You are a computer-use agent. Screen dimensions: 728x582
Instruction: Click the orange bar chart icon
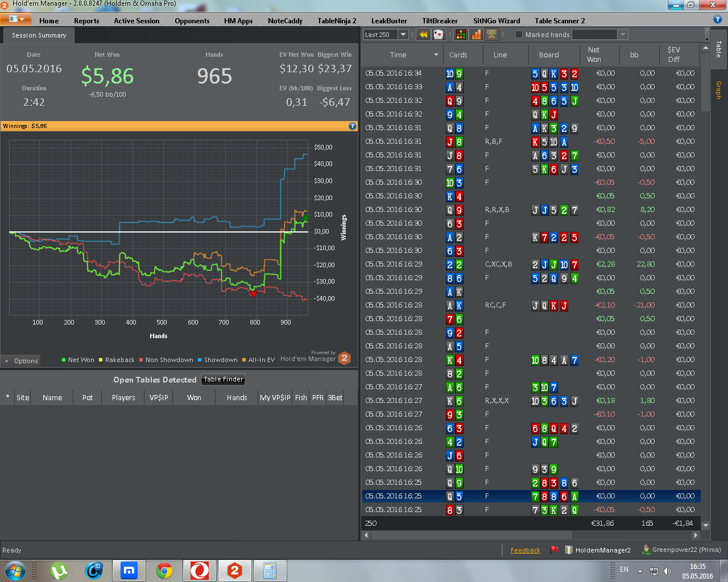476,35
